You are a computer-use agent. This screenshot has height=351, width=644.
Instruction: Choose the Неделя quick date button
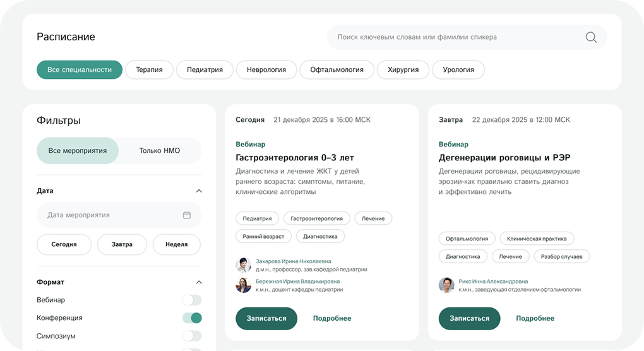(177, 244)
